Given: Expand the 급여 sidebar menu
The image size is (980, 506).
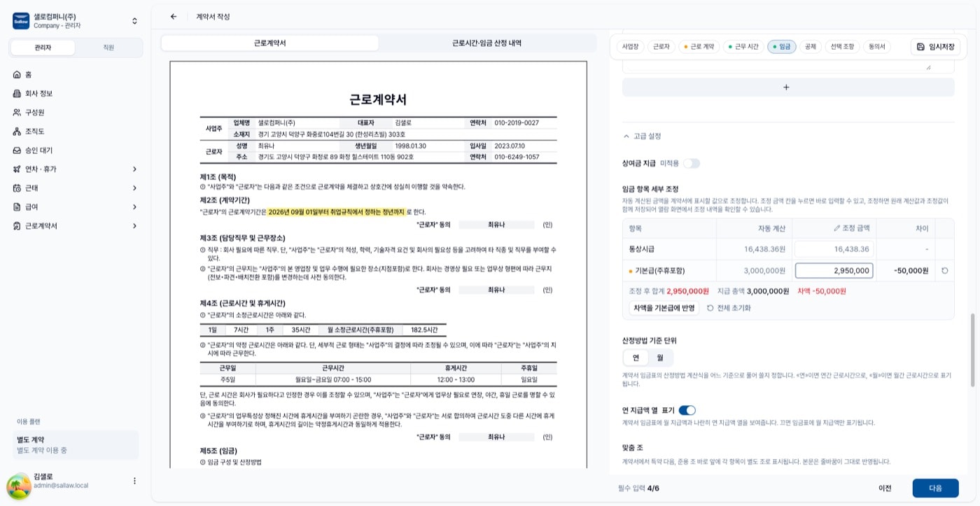Looking at the screenshot, I should tap(76, 206).
